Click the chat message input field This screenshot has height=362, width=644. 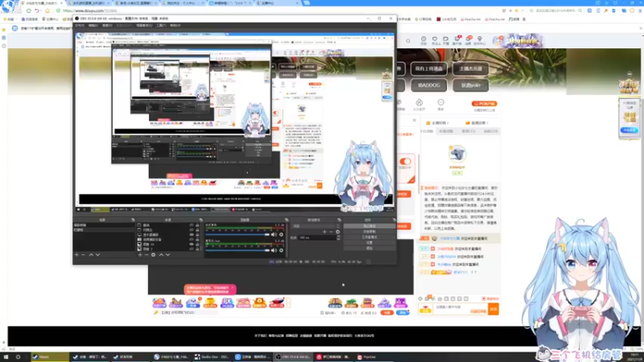point(460,307)
